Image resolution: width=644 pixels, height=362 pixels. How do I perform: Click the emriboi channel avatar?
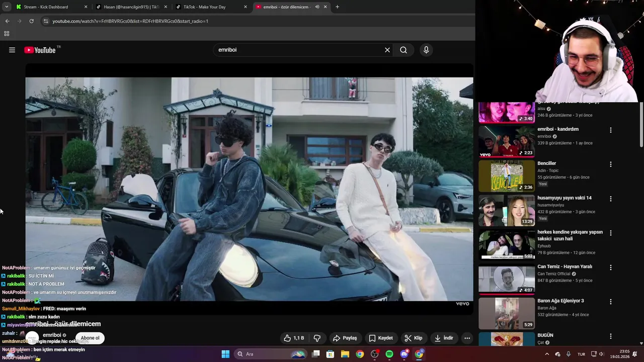[x=32, y=338]
